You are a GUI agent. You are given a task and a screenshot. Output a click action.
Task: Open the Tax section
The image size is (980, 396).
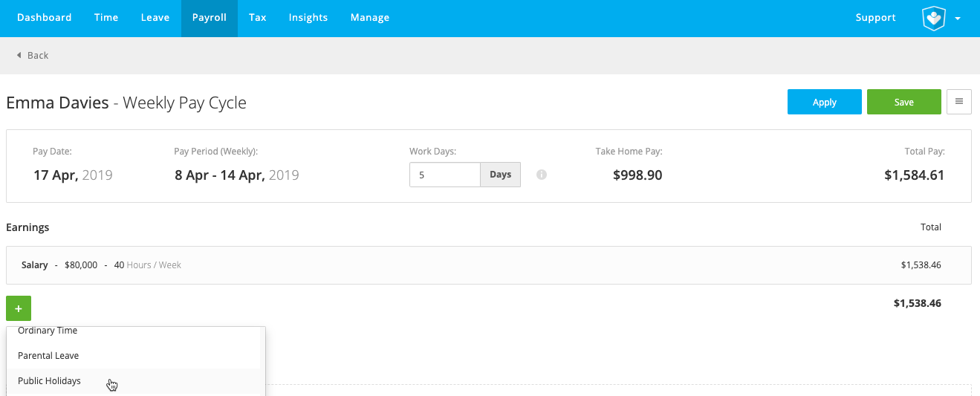[x=258, y=18]
